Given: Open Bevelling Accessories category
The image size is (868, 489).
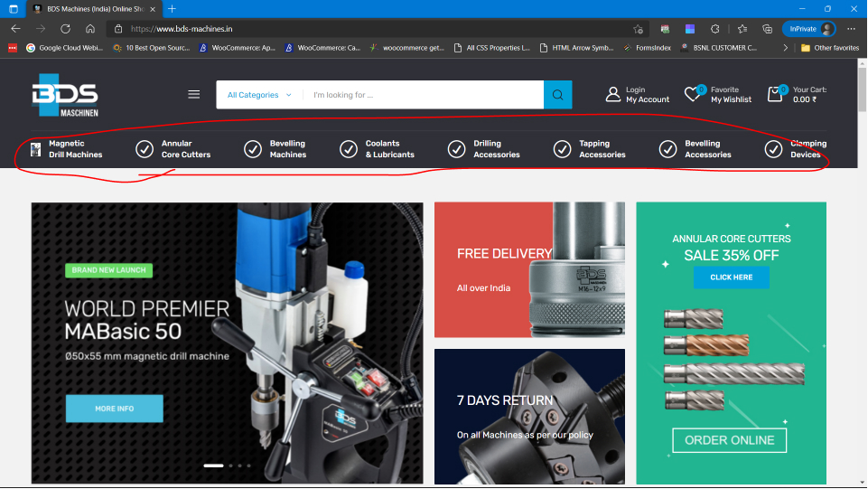Looking at the screenshot, I should (x=708, y=149).
